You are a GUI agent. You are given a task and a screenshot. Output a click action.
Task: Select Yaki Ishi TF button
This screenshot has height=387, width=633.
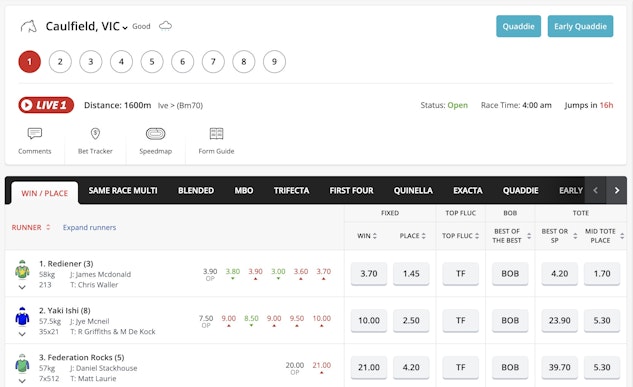click(x=461, y=320)
